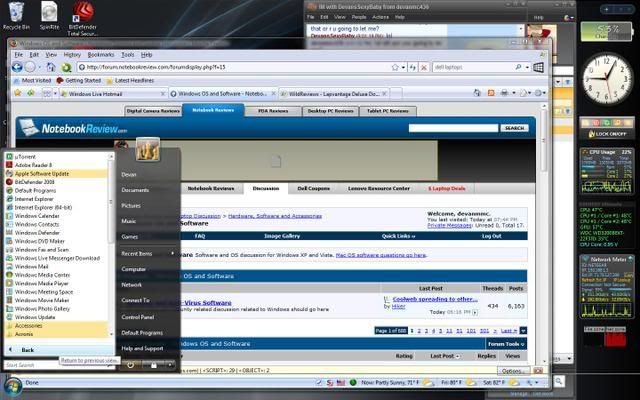Click the Start menu power button

tap(130, 365)
